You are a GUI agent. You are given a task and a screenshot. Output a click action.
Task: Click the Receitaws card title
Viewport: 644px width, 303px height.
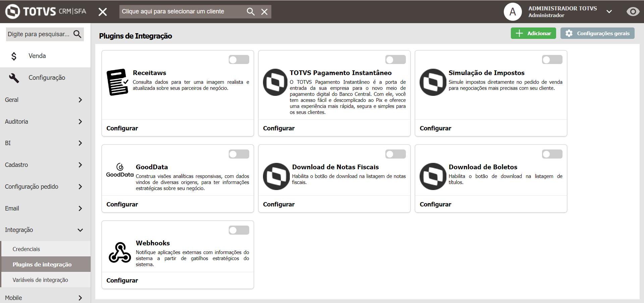point(150,73)
